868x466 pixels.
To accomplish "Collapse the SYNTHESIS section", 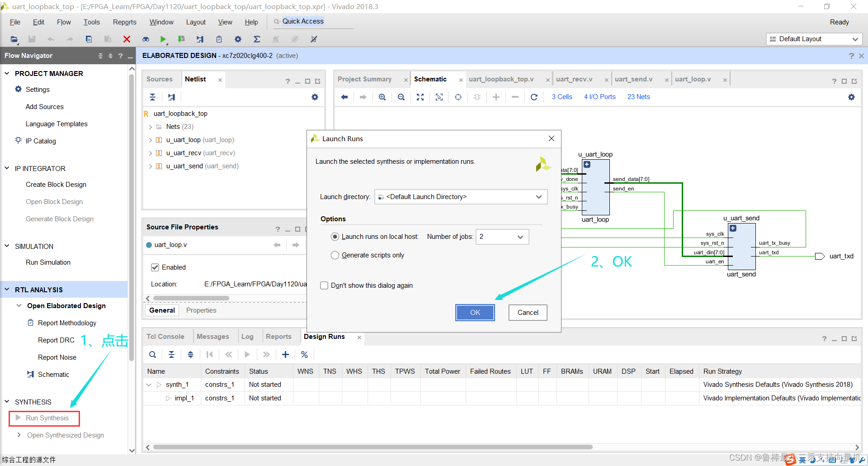I will pos(7,401).
